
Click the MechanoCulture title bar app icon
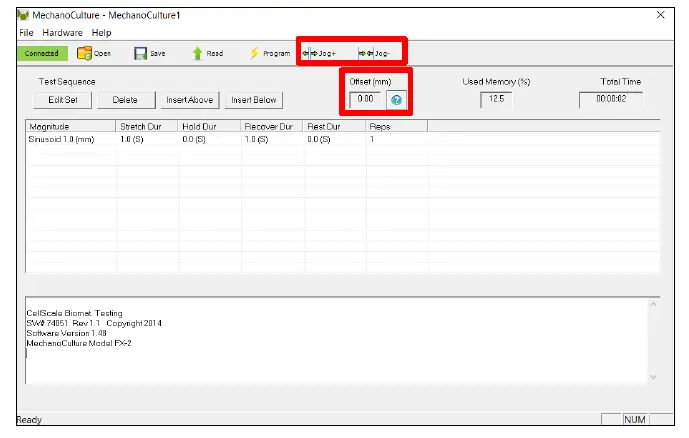coord(23,15)
